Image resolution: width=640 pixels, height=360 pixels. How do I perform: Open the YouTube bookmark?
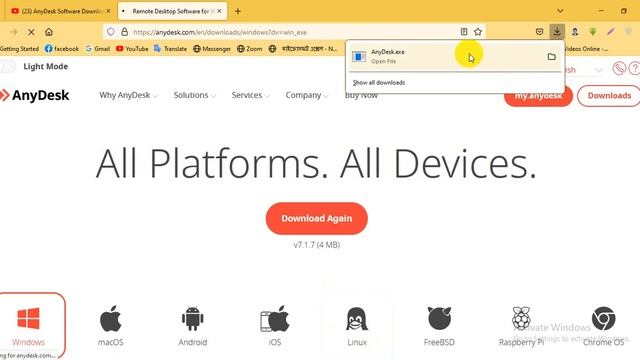click(x=132, y=49)
